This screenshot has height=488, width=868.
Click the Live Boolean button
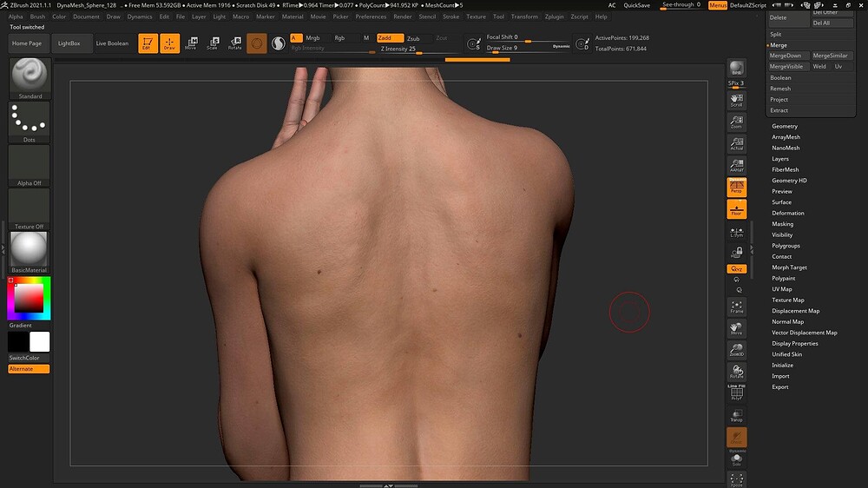(x=112, y=43)
